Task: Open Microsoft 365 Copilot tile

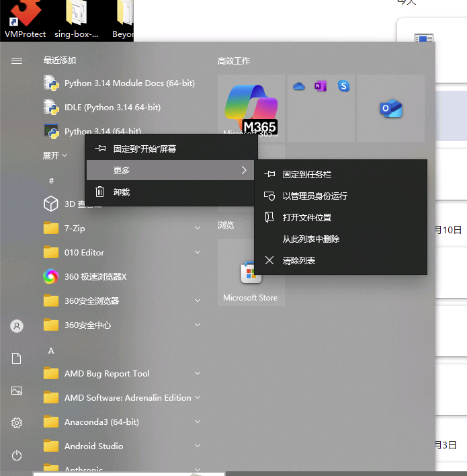Action: pyautogui.click(x=251, y=108)
